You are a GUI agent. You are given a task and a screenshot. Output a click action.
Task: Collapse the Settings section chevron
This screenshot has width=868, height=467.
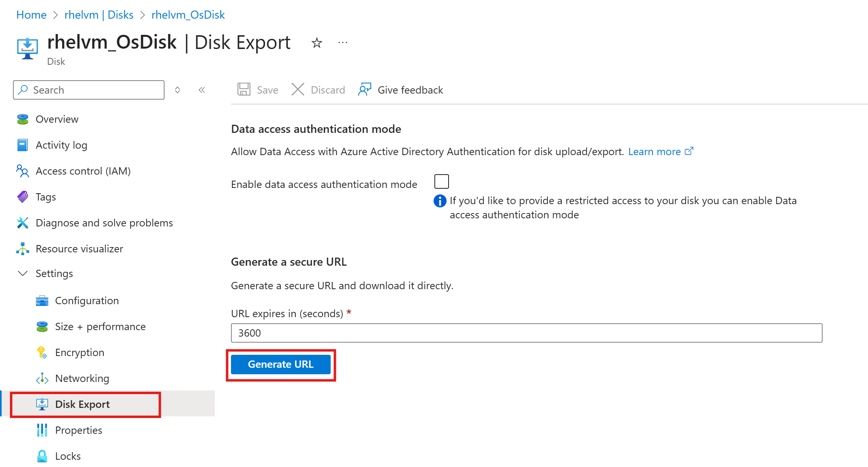23,273
